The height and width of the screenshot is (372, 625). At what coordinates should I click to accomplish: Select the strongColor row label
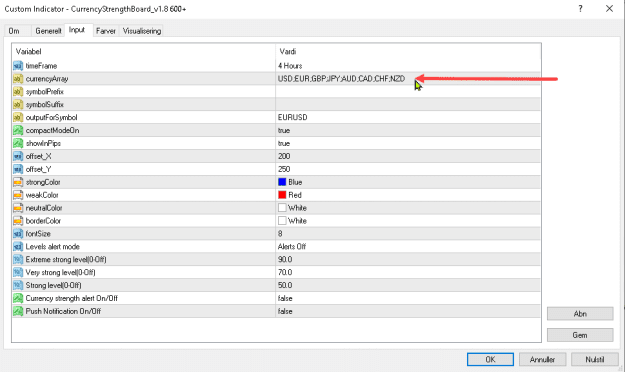[43, 182]
